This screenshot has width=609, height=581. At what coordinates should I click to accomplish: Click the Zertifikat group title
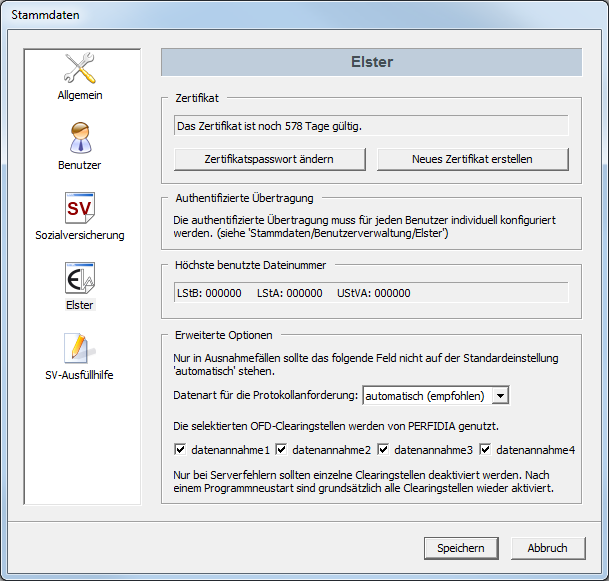(x=197, y=98)
